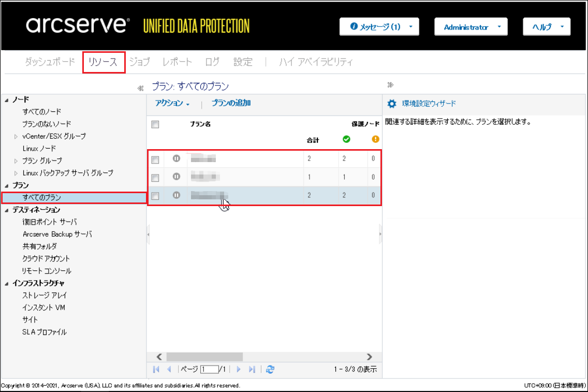Click the pause status icon of the first plan
The width and height of the screenshot is (588, 392).
[177, 158]
